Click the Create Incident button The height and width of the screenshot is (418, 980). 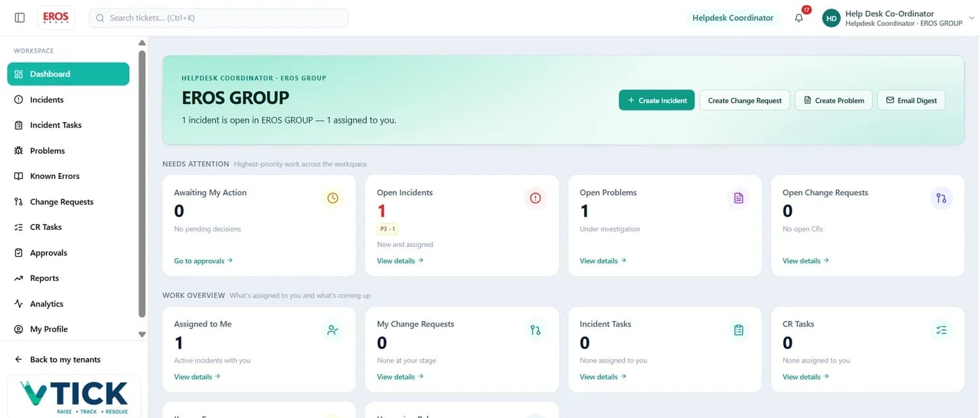point(657,100)
